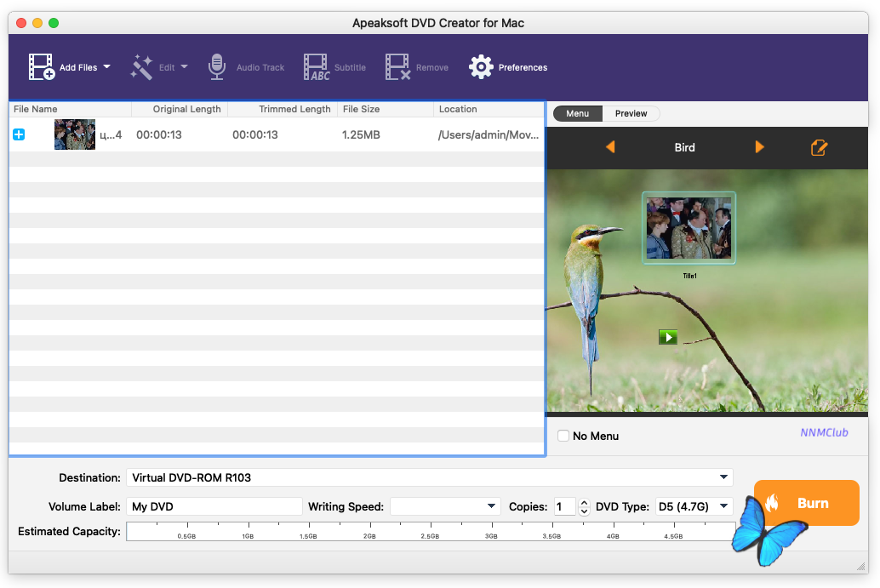Go to previous menu template arrow

[x=610, y=147]
